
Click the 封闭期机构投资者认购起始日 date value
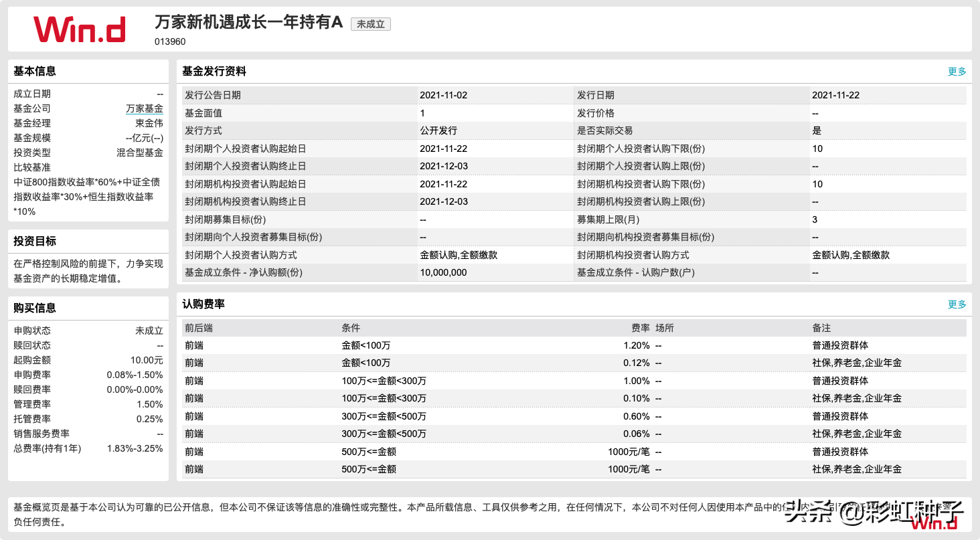tap(443, 184)
